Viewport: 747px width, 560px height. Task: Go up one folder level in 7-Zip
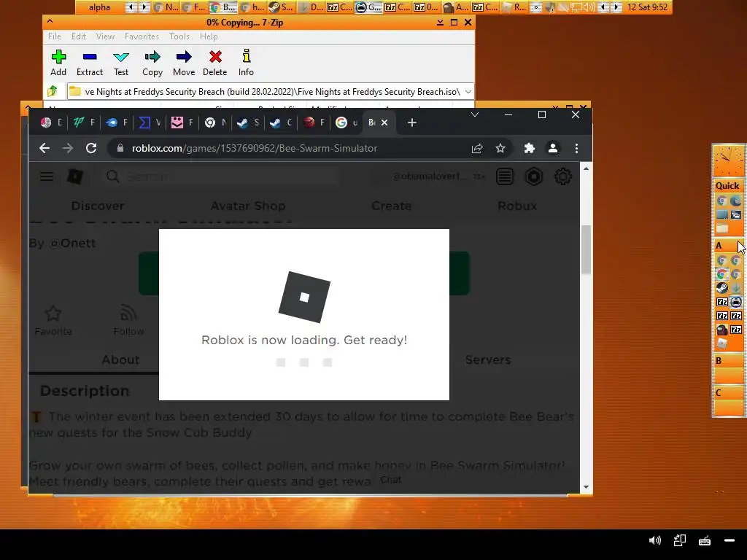point(53,91)
